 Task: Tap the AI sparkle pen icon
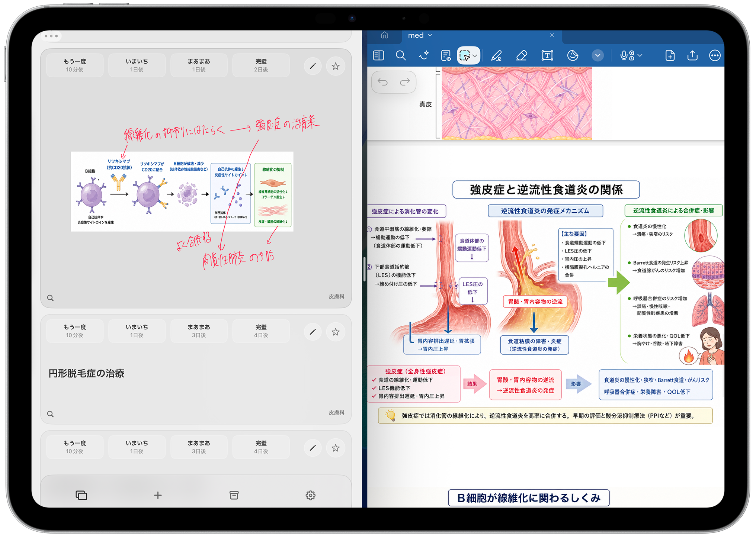[423, 55]
